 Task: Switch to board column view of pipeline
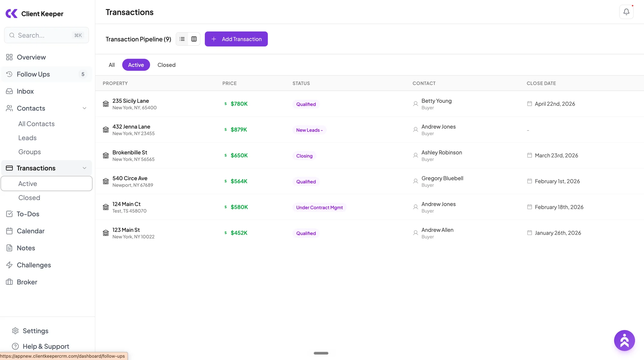point(194,39)
